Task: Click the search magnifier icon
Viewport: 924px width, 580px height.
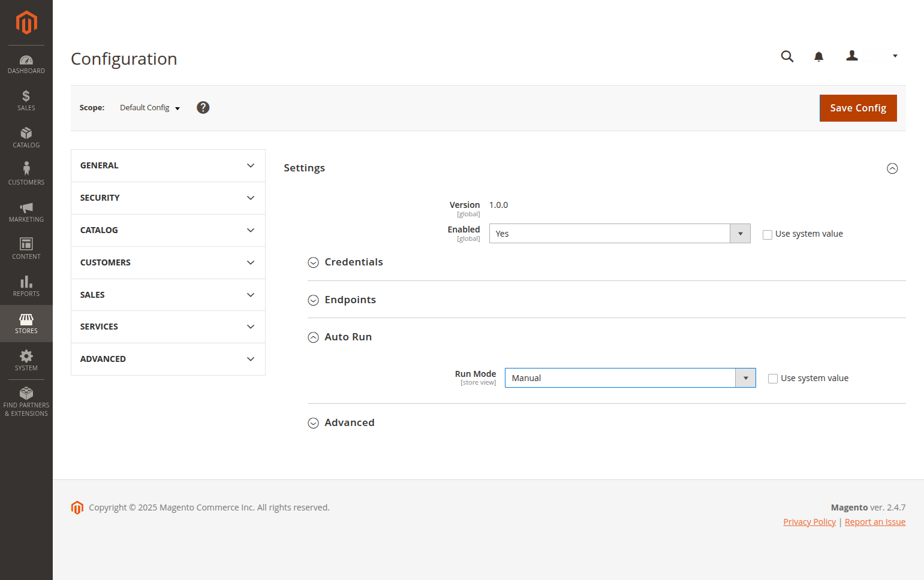Action: pyautogui.click(x=787, y=56)
